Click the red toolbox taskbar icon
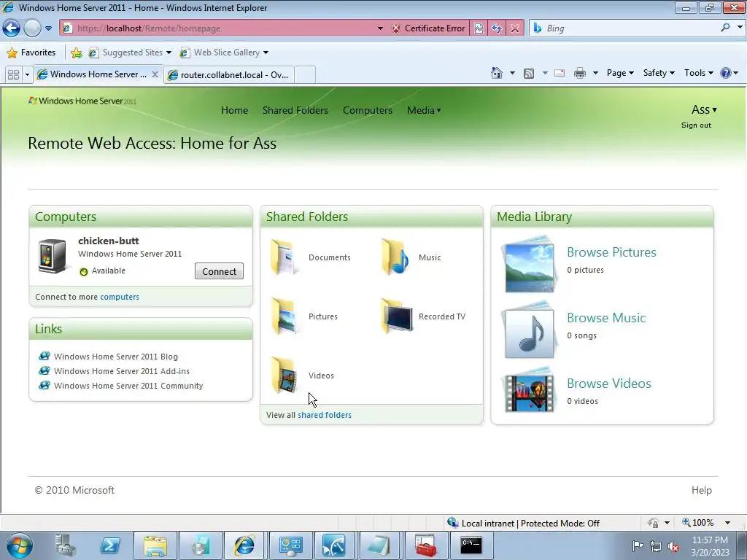 425,545
